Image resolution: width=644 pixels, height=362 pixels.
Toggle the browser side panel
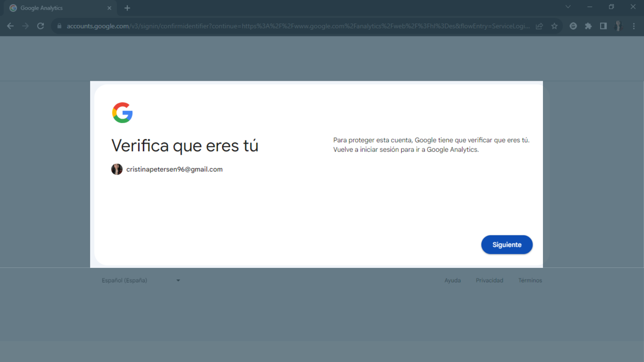click(603, 26)
